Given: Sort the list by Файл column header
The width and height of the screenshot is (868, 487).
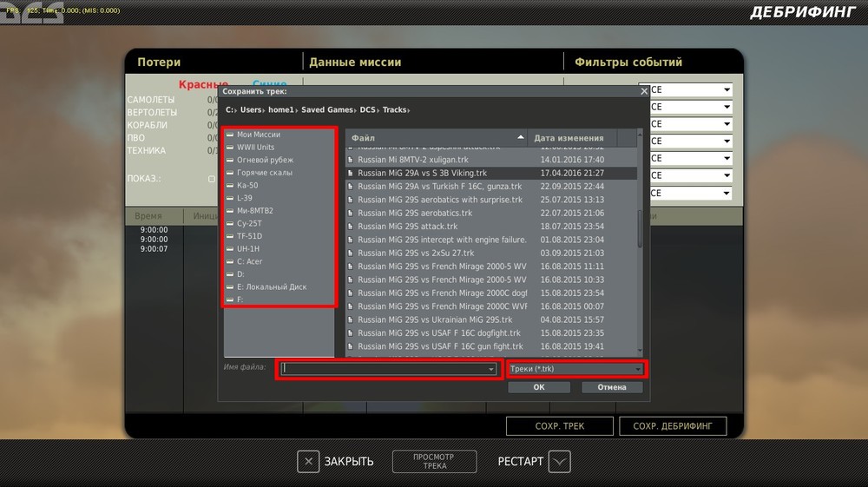Looking at the screenshot, I should tap(437, 138).
